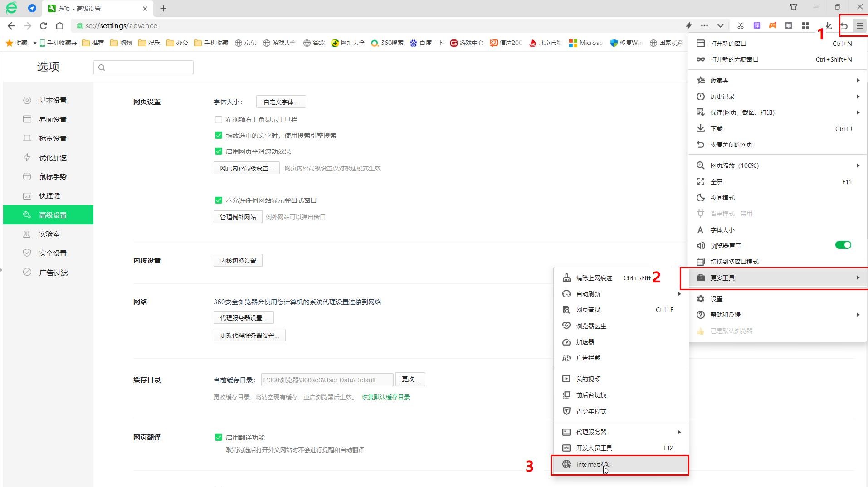Uncheck the enable translation feature checkbox

[219, 438]
